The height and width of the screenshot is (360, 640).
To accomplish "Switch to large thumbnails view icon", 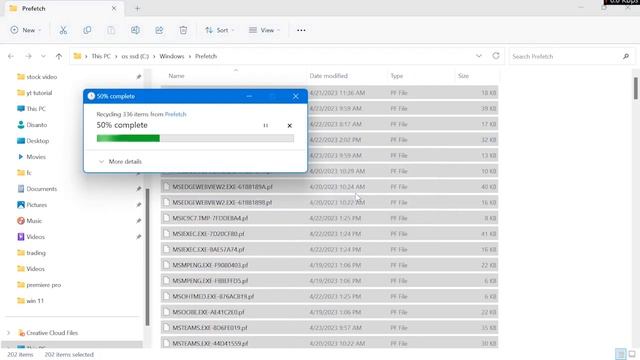I will (x=632, y=354).
